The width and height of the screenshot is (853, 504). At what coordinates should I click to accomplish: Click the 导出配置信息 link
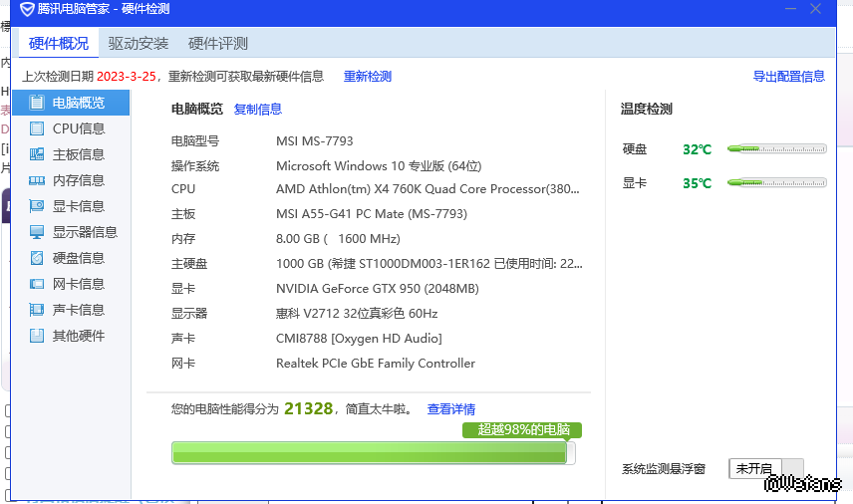(788, 76)
